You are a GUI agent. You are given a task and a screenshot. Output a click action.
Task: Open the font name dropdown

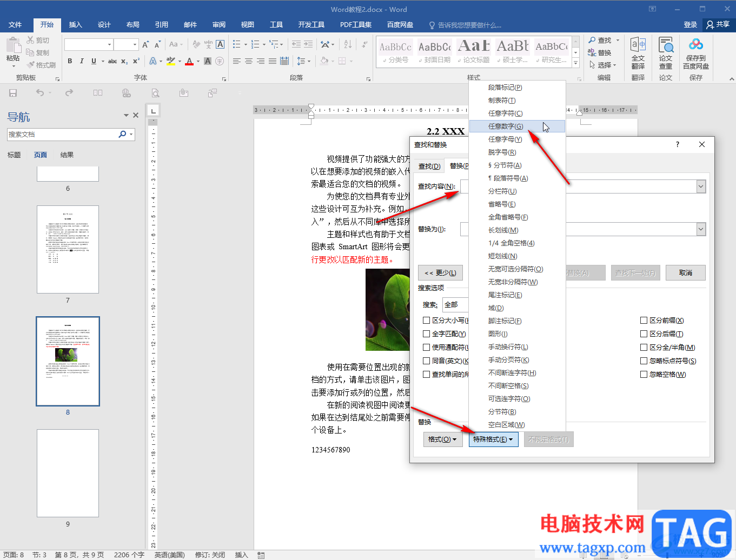point(109,44)
